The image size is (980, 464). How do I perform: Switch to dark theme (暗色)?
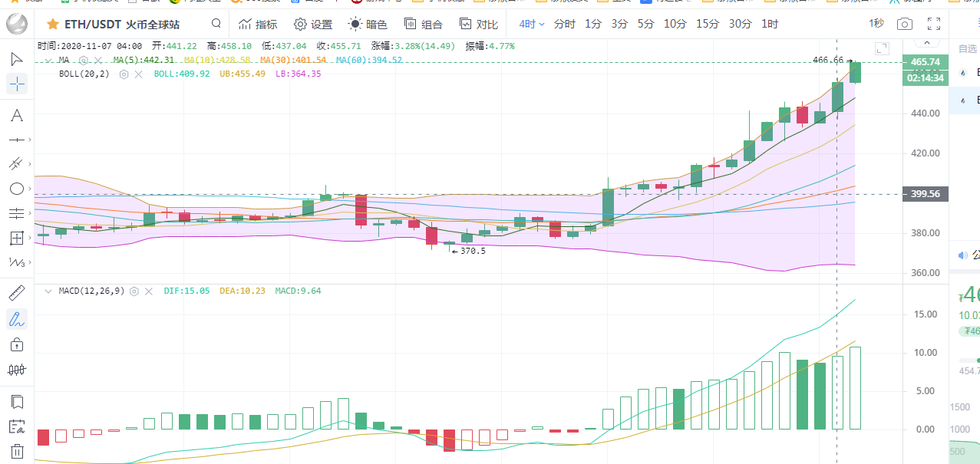click(x=368, y=24)
